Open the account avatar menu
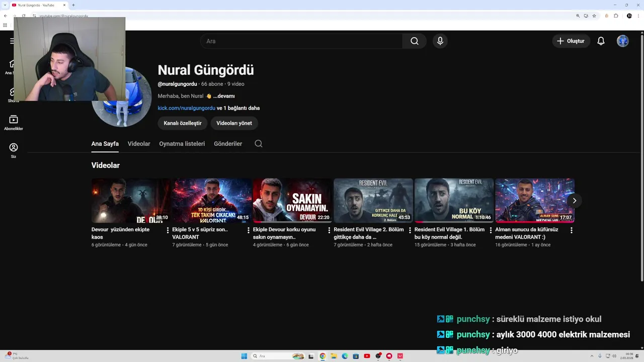Viewport: 644px width, 362px height. point(623,41)
